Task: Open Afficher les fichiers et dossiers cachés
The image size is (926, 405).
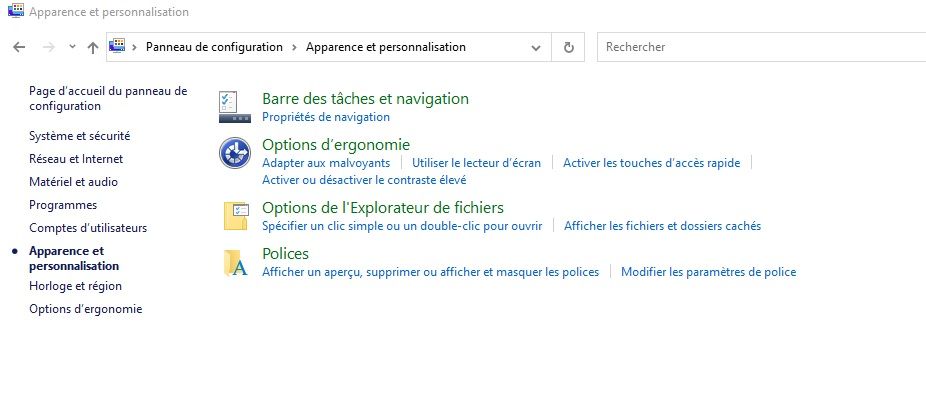Action: tap(662, 226)
